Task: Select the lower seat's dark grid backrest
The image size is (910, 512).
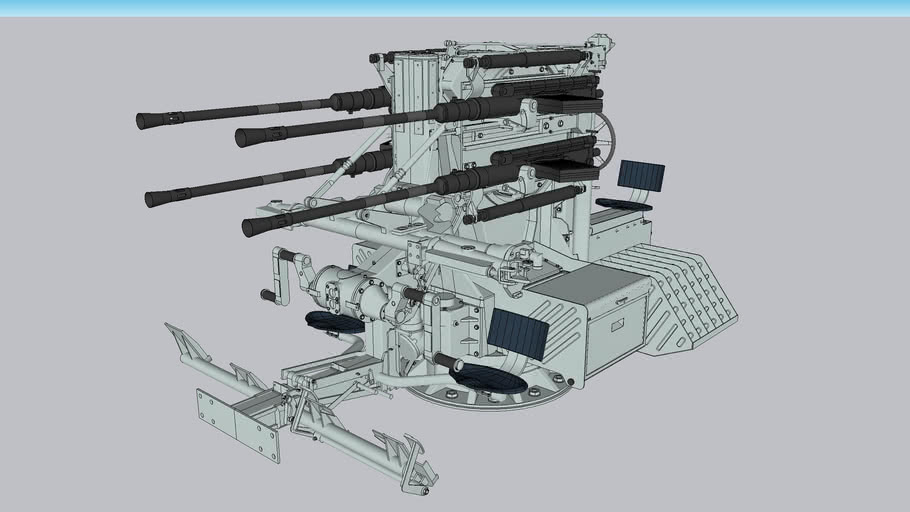Action: (x=518, y=333)
